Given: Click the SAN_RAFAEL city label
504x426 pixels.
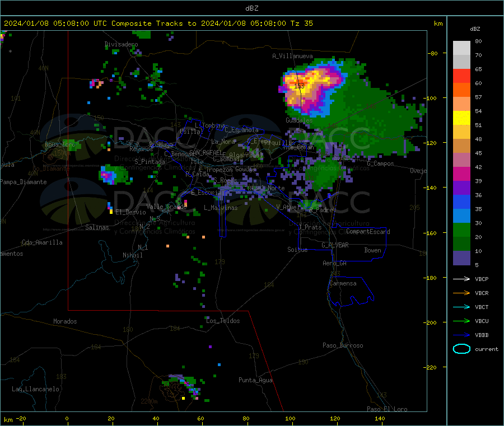Looking at the screenshot, I should click(x=206, y=152).
